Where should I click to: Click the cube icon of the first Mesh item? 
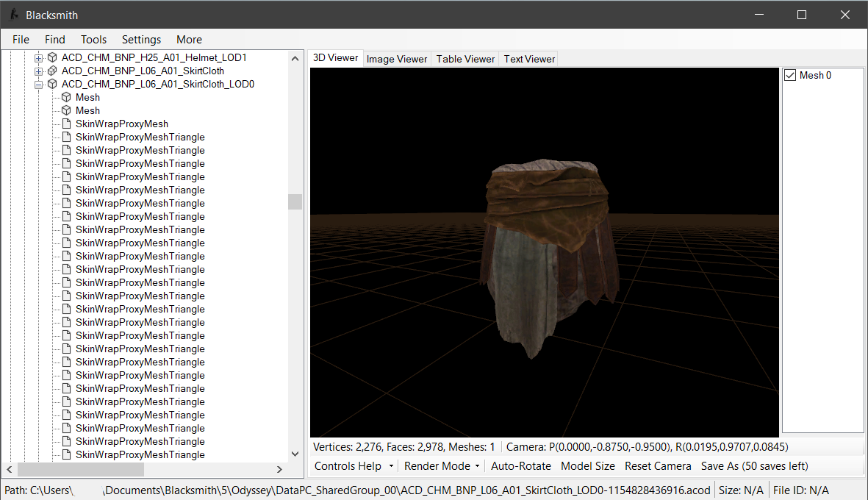(x=66, y=97)
